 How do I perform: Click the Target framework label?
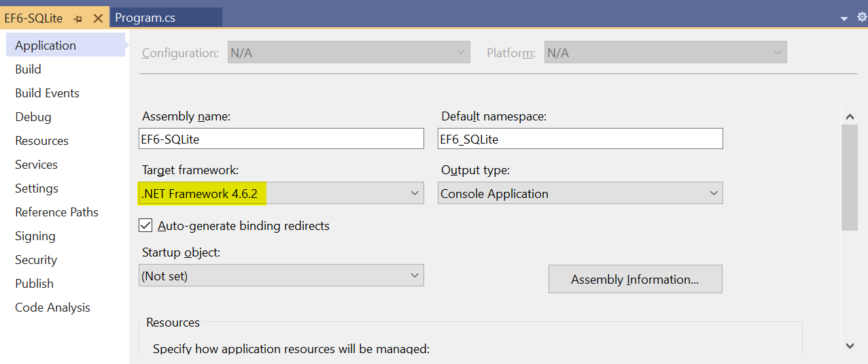(190, 170)
